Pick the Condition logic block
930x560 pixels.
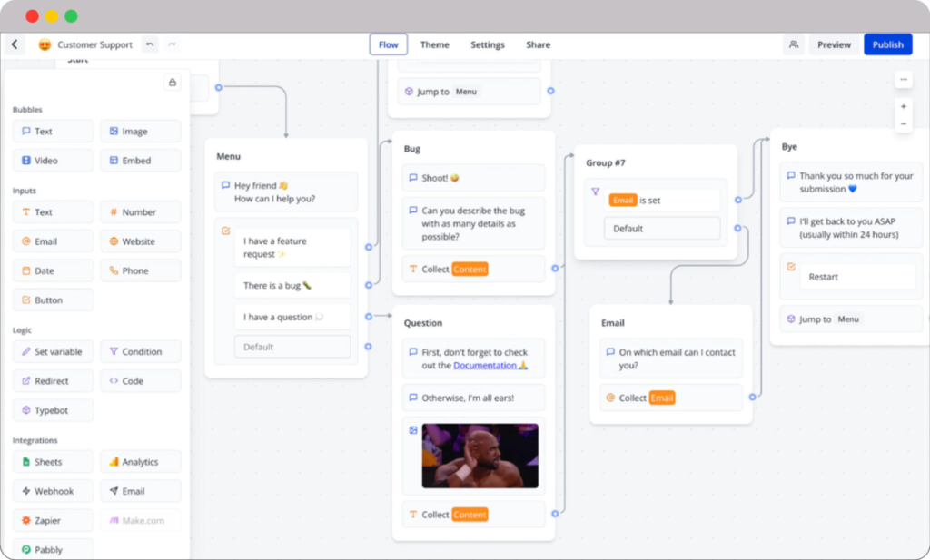140,351
